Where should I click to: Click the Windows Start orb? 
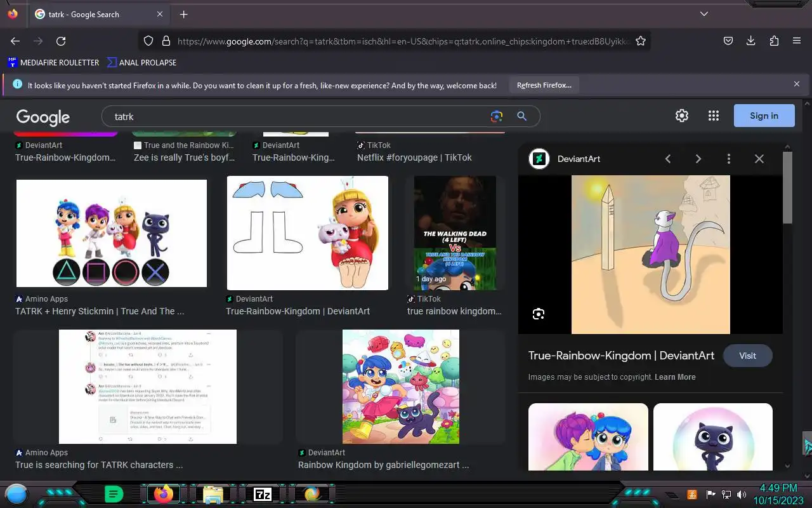(16, 493)
